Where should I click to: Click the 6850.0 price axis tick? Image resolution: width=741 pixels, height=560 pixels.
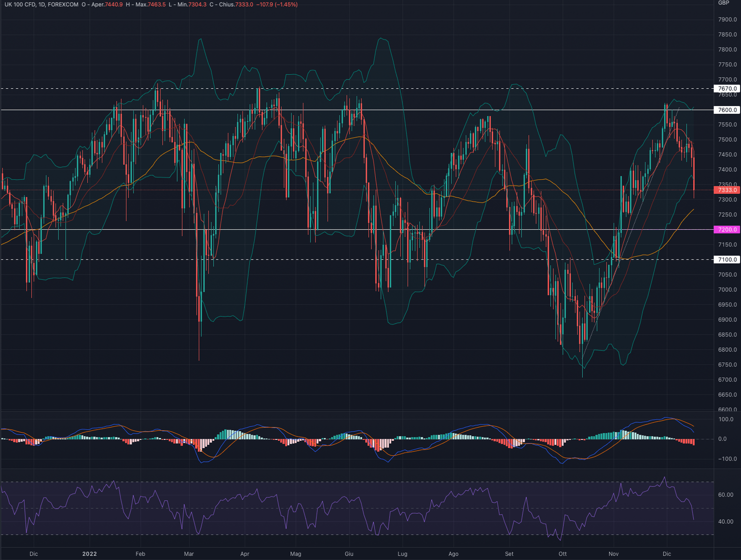(x=727, y=335)
